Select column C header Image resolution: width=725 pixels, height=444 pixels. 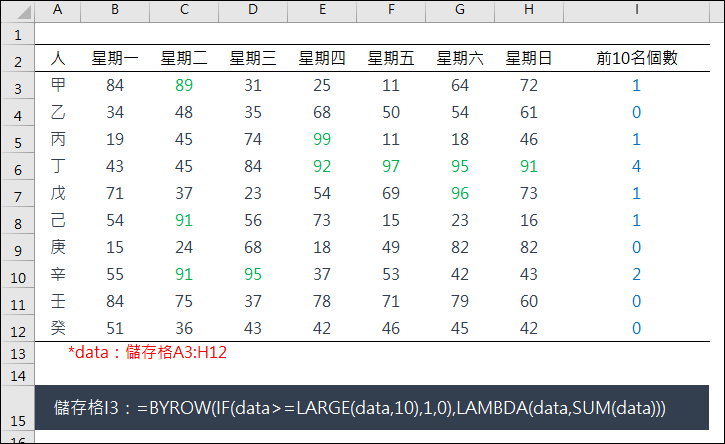tap(184, 10)
